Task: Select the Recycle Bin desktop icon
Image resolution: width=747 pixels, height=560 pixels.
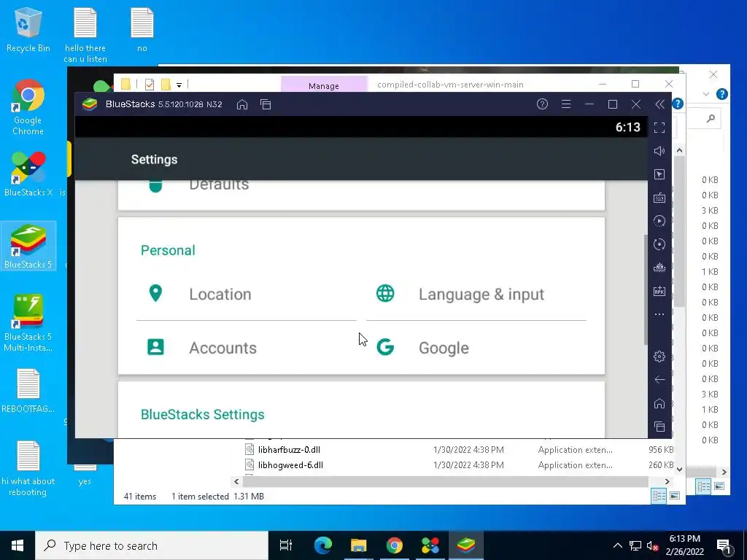Action: click(x=28, y=29)
